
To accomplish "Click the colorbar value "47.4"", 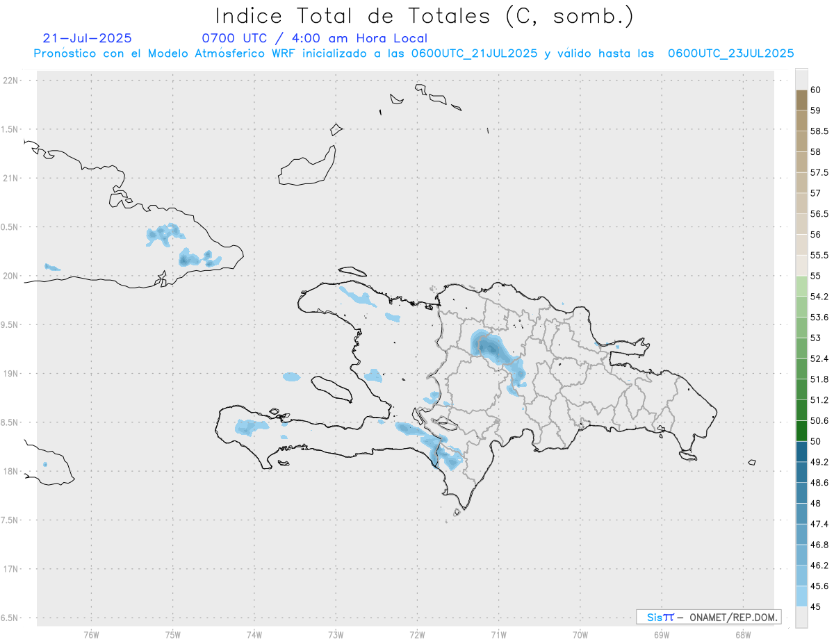I will [x=819, y=524].
